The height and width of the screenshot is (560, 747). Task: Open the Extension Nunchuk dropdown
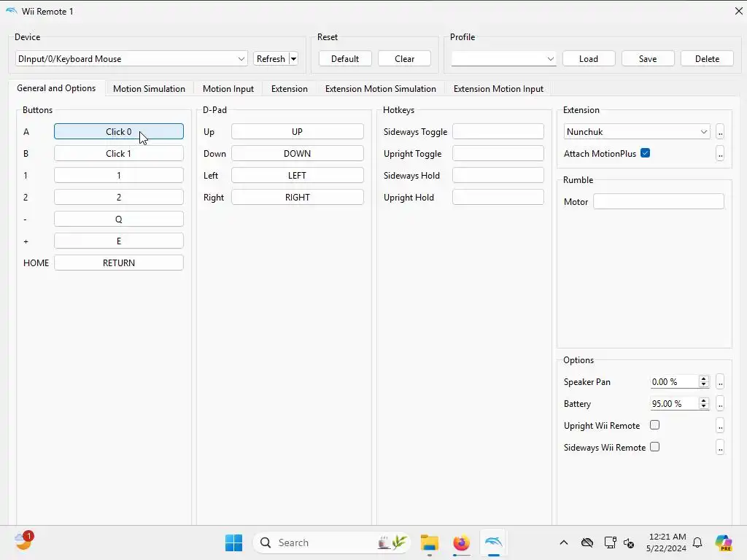pos(636,132)
